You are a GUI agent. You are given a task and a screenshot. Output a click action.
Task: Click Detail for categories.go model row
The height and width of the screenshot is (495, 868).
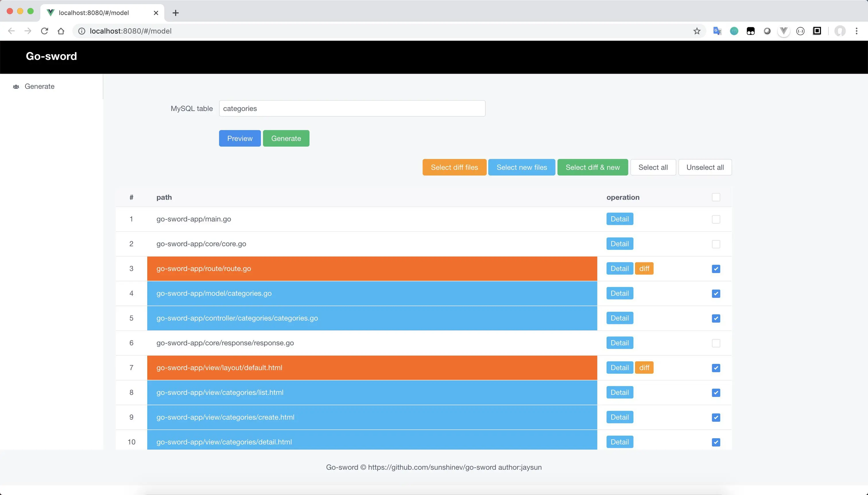tap(619, 293)
